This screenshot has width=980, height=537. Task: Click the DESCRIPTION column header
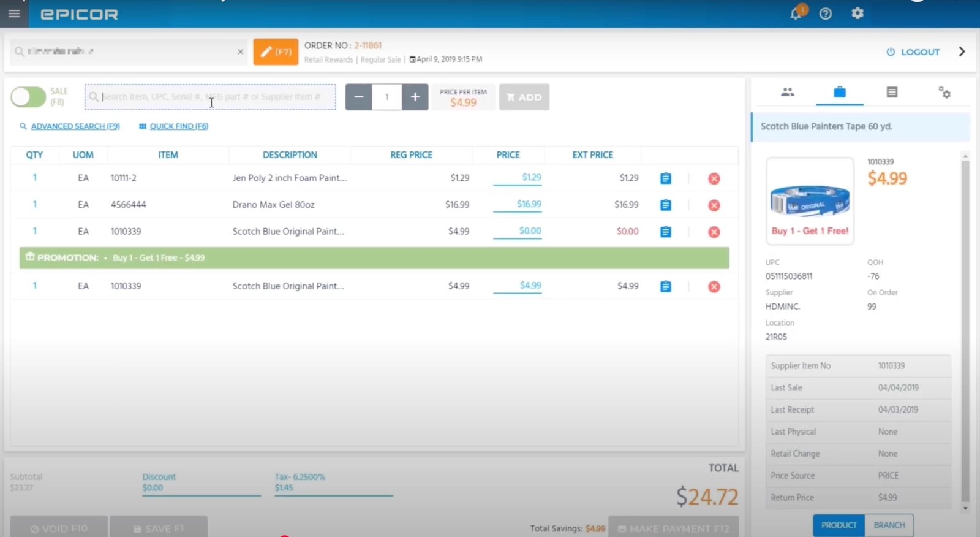click(x=290, y=155)
